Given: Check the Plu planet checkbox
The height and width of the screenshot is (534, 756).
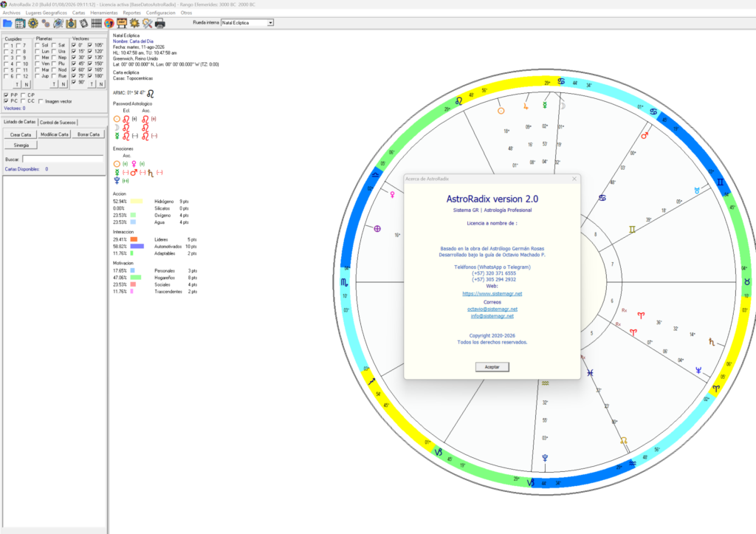Looking at the screenshot, I should coord(54,64).
